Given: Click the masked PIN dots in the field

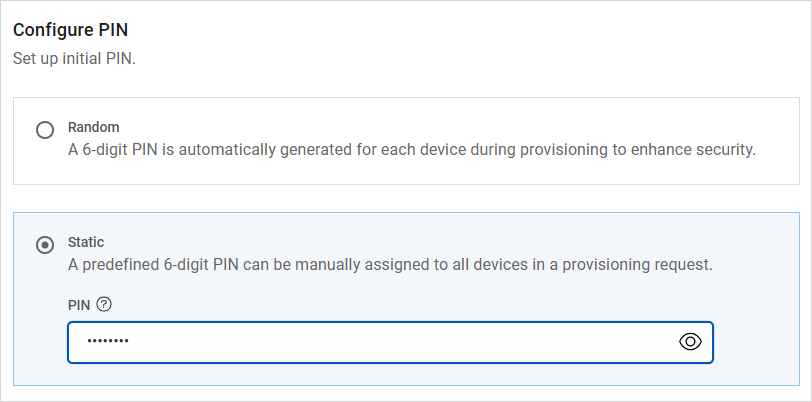Looking at the screenshot, I should [x=108, y=342].
